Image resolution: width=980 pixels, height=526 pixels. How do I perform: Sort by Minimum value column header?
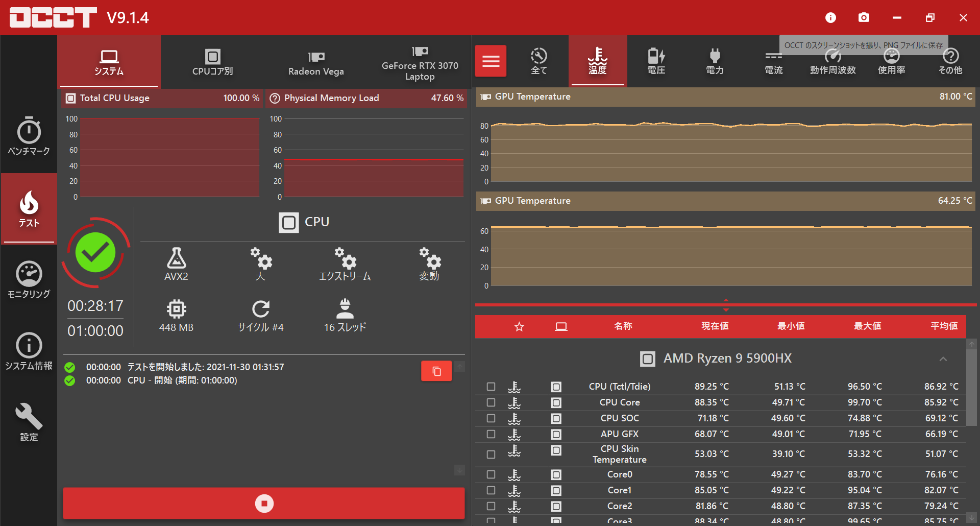pyautogui.click(x=791, y=326)
